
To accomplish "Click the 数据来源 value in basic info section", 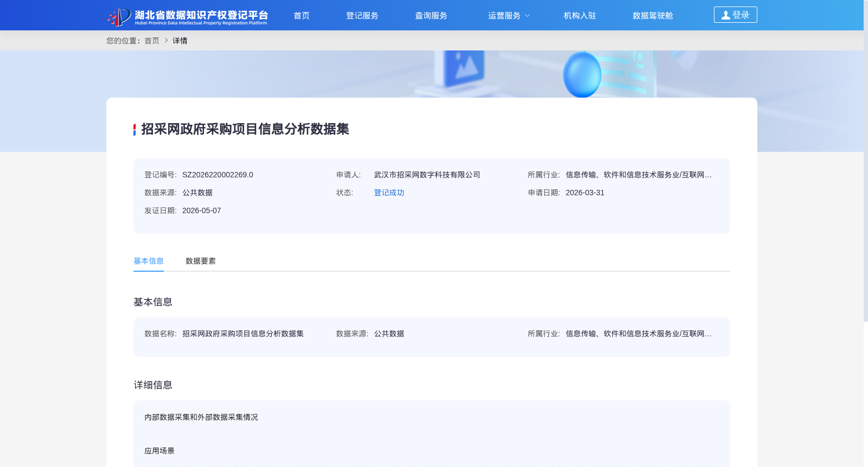I will pos(389,334).
